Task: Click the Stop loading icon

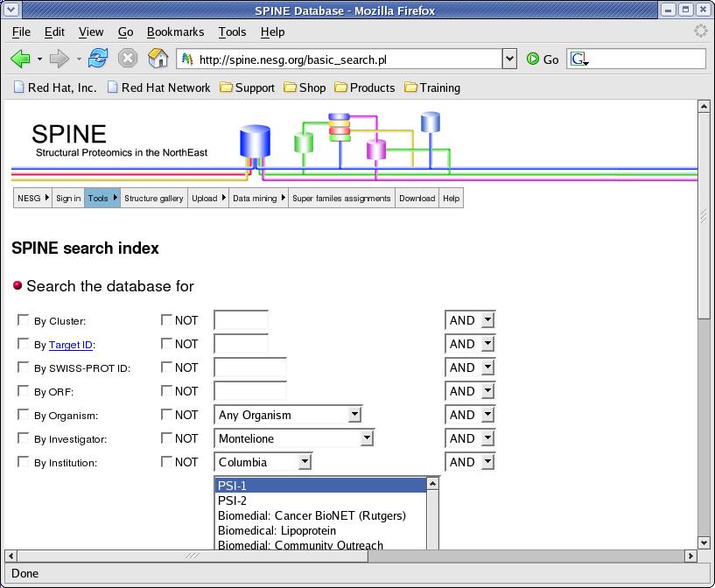Action: tap(128, 59)
